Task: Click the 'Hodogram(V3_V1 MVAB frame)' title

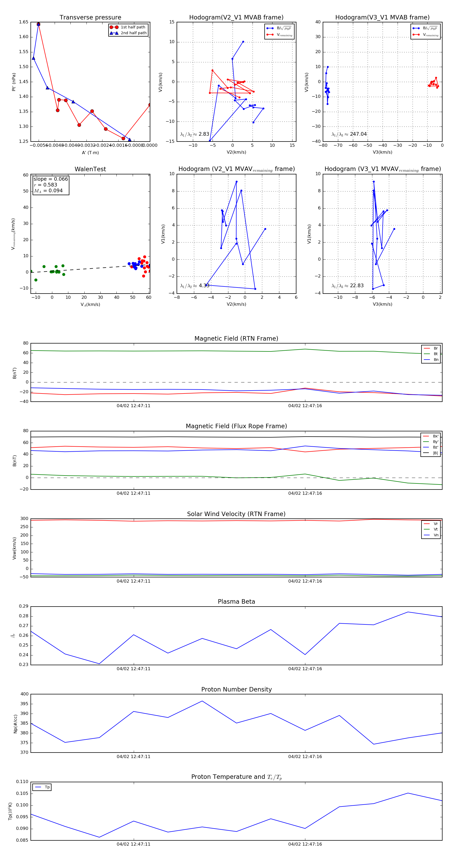Action: coord(382,18)
